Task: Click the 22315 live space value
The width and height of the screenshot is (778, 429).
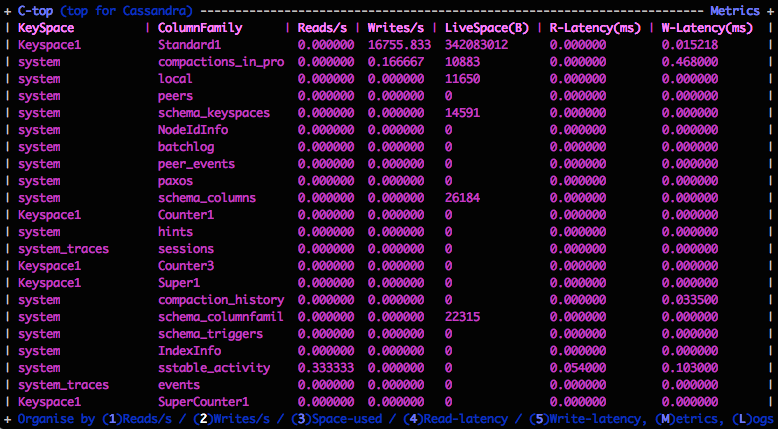Action: point(462,316)
